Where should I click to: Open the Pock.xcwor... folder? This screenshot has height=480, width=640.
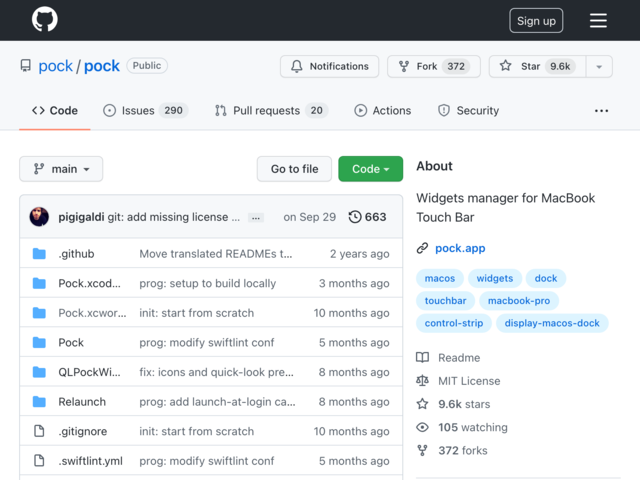click(92, 313)
